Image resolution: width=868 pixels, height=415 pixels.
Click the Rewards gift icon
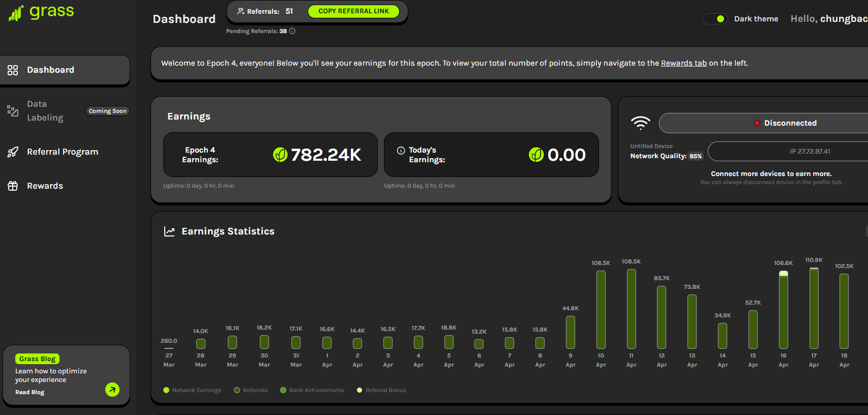(13, 186)
